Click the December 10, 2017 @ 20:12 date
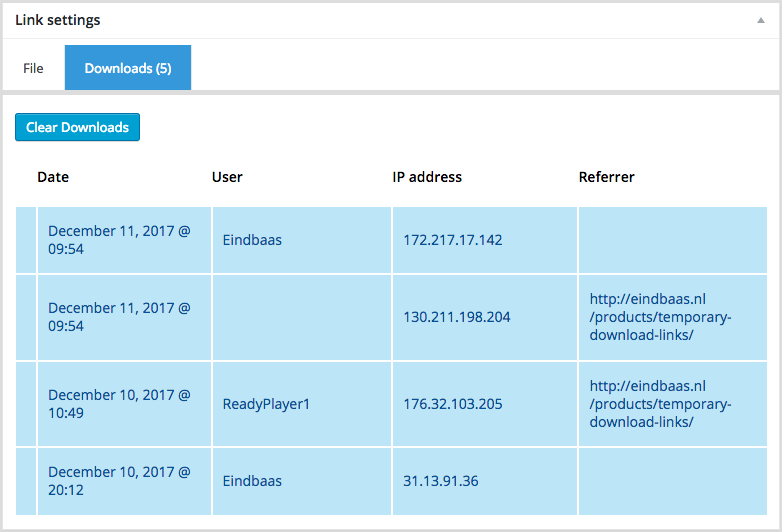Screen dimensions: 782x532 (119, 481)
